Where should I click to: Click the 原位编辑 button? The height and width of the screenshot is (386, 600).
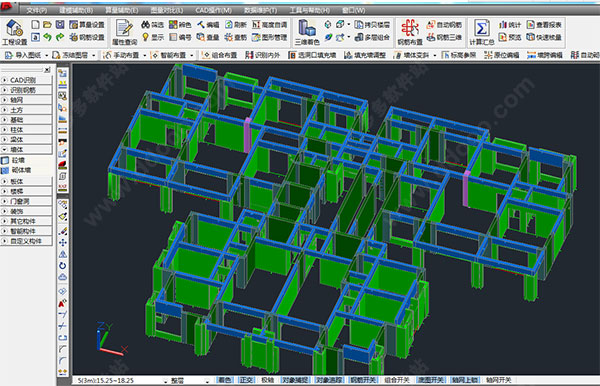tap(502, 55)
